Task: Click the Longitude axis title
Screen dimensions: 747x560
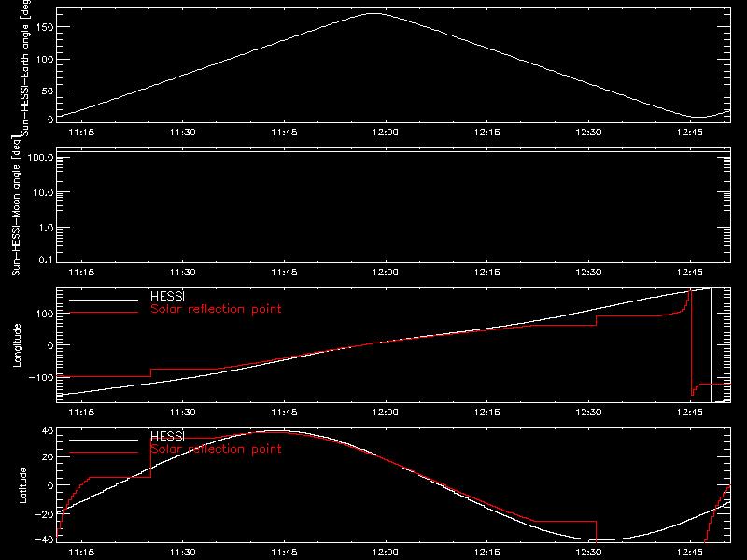Action: [17, 345]
